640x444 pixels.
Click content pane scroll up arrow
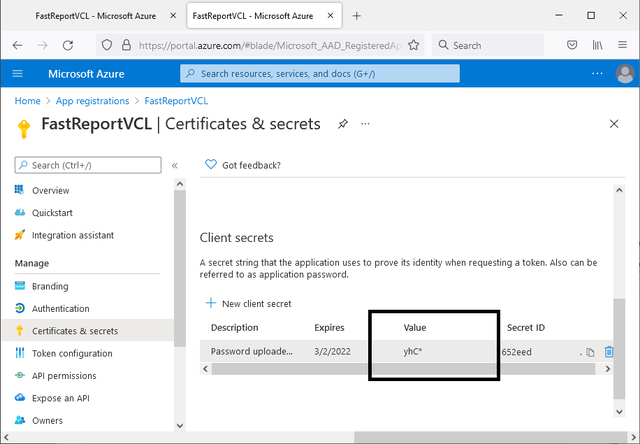pyautogui.click(x=619, y=190)
